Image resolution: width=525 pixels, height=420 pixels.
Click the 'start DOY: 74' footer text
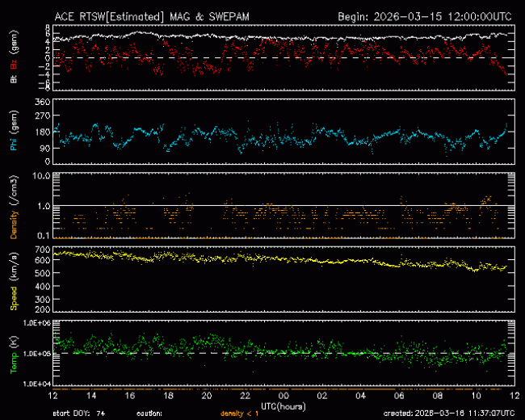[79, 414]
